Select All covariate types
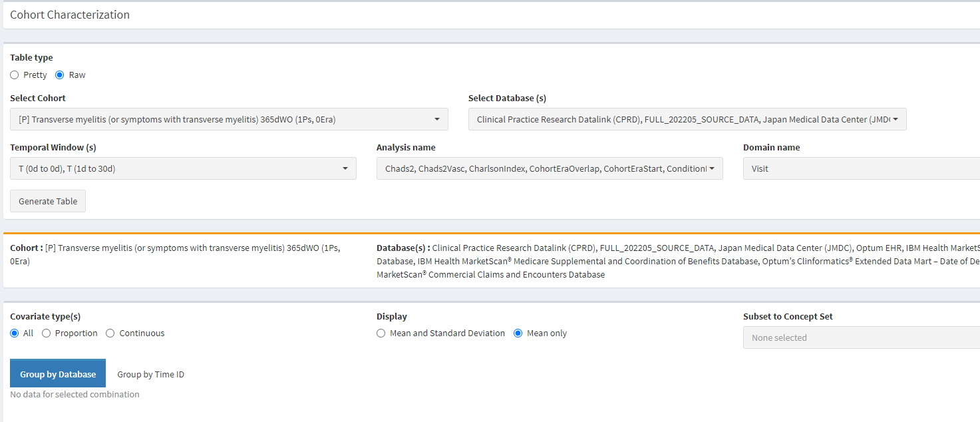This screenshot has height=422, width=980. pos(13,333)
